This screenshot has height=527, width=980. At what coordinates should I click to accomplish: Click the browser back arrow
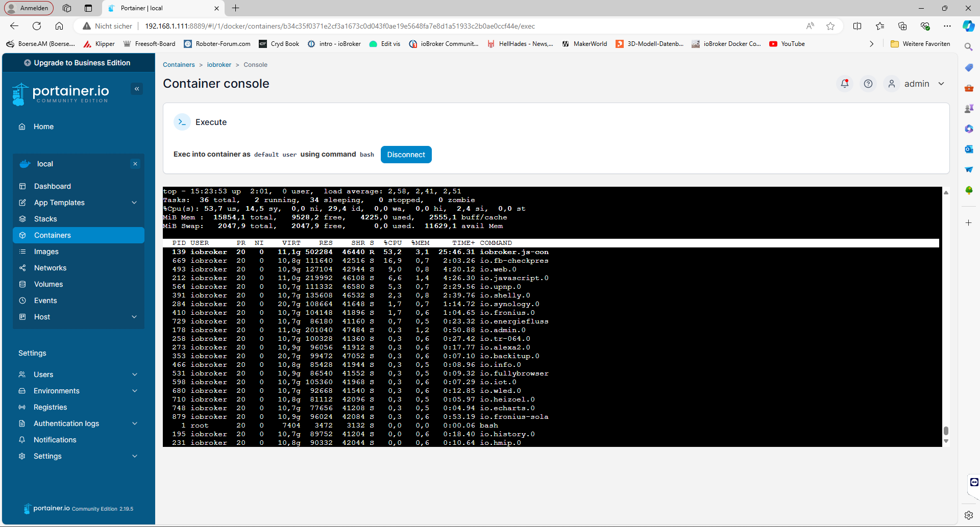point(14,26)
